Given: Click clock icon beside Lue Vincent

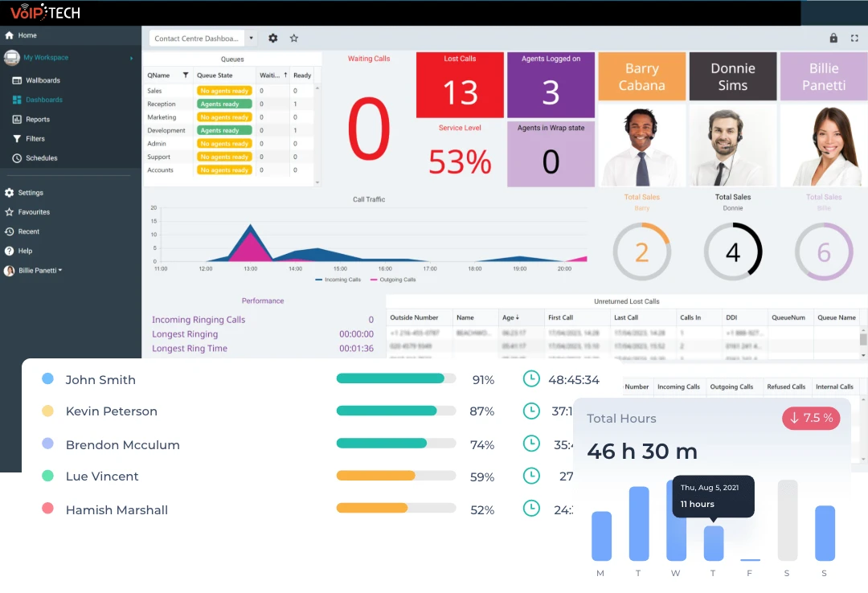Looking at the screenshot, I should 531,476.
